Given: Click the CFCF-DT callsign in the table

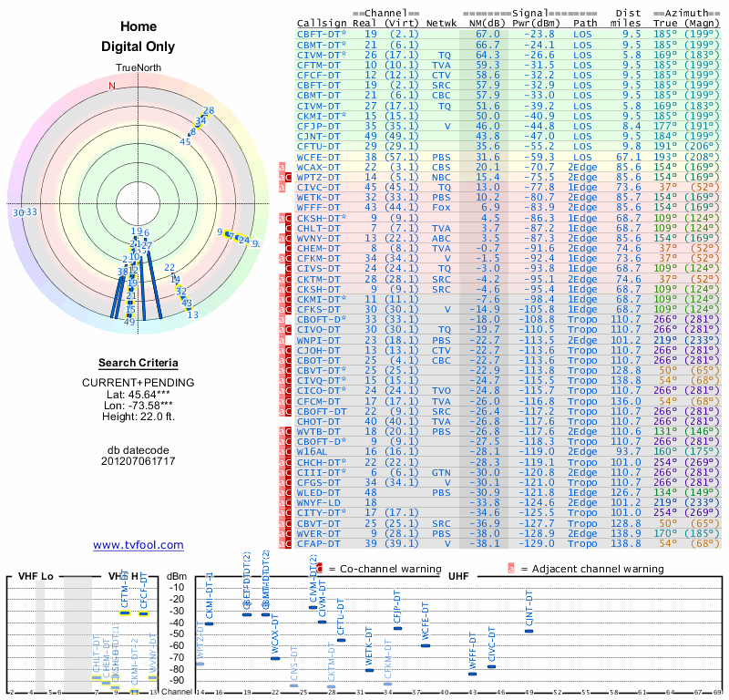Looking at the screenshot, I should (x=318, y=76).
